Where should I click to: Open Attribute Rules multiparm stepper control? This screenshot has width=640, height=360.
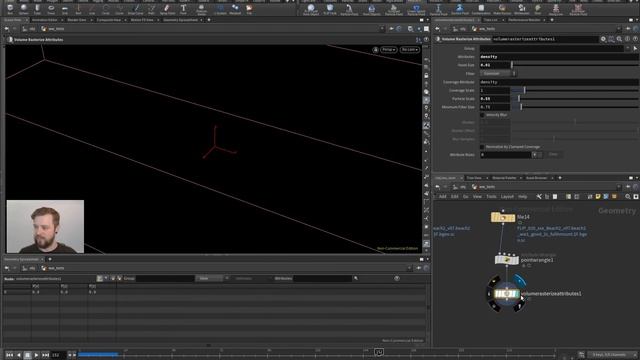coord(537,155)
